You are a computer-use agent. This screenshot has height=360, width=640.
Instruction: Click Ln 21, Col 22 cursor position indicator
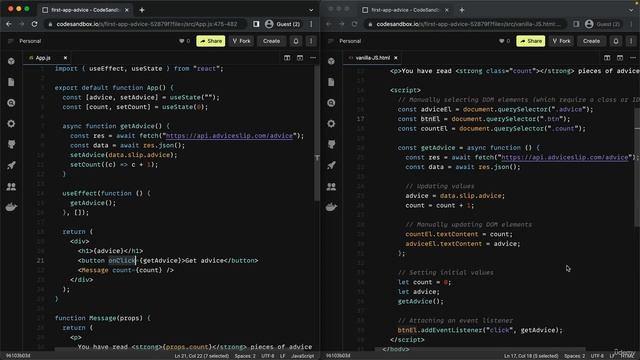[202, 356]
